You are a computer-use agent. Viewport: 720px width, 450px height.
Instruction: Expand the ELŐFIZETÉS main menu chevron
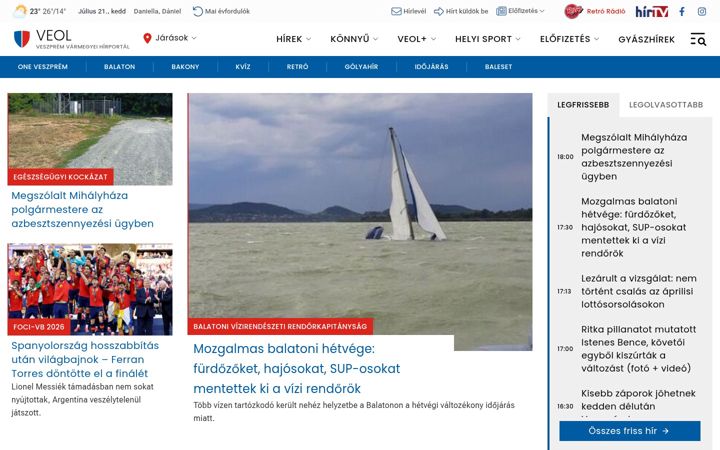pos(596,39)
